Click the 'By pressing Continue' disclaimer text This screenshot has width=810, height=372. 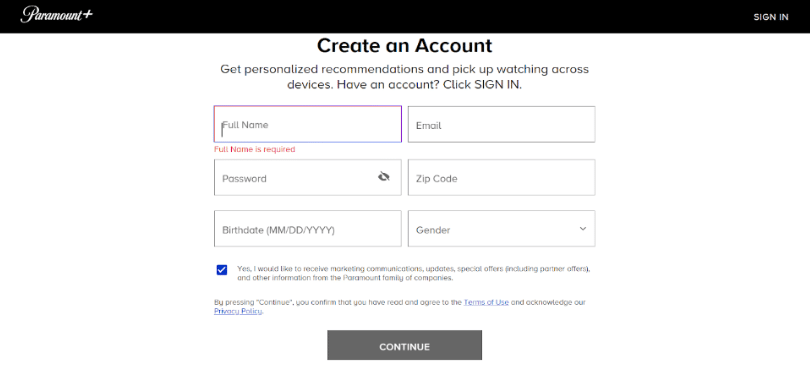[x=399, y=307]
